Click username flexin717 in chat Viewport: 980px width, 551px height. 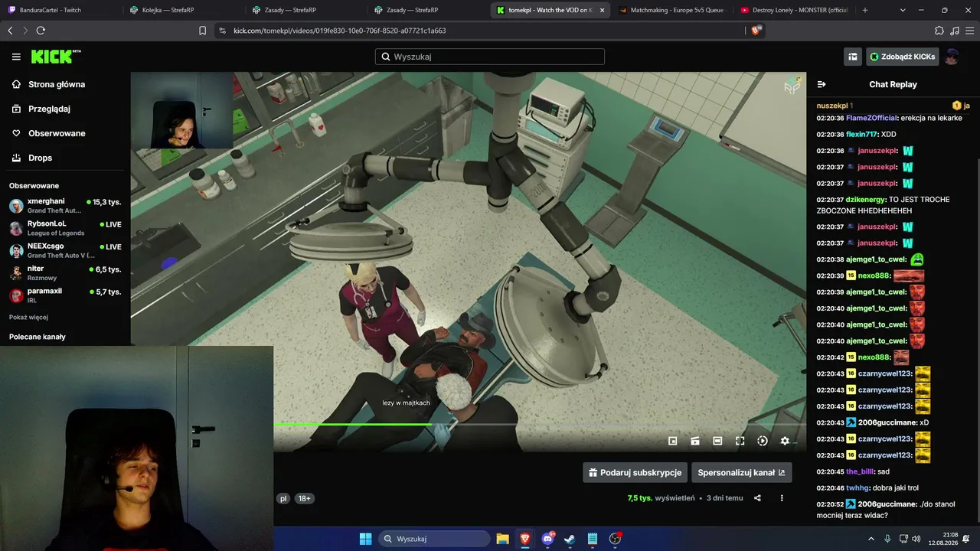861,135
